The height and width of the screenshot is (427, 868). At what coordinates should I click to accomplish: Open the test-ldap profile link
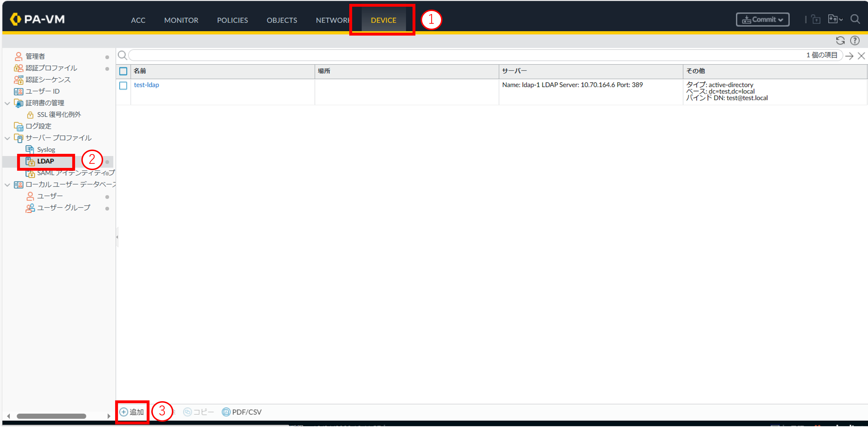[146, 85]
